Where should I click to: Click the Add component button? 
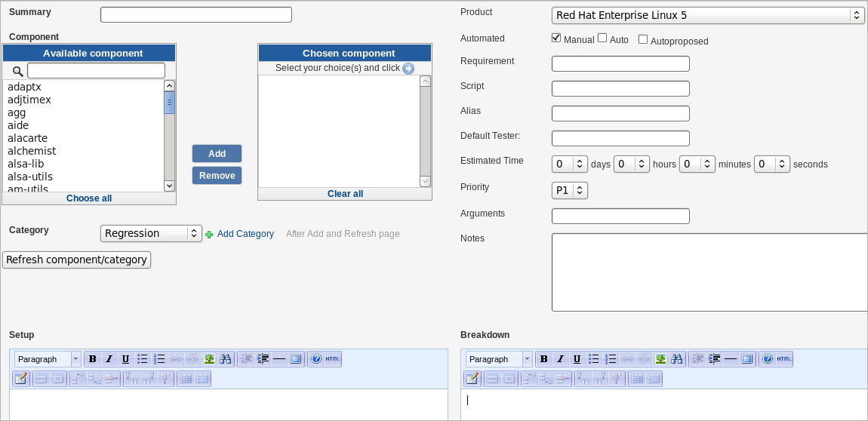pyautogui.click(x=217, y=153)
